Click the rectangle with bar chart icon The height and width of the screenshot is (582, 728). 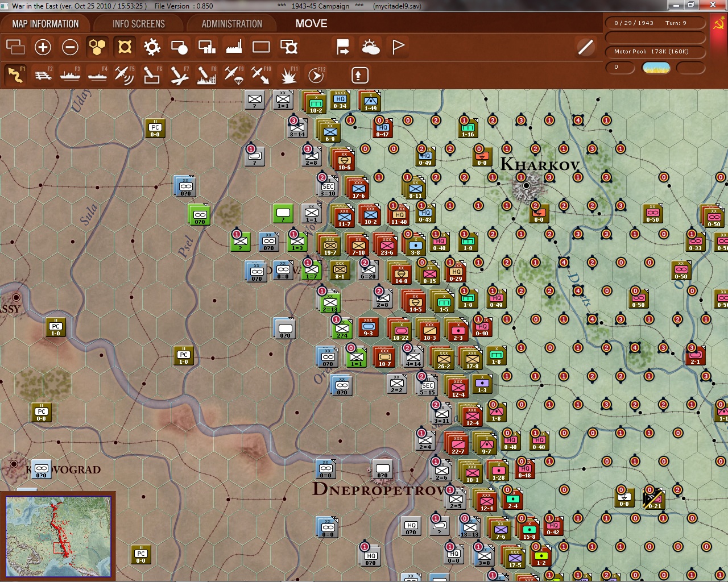[206, 47]
